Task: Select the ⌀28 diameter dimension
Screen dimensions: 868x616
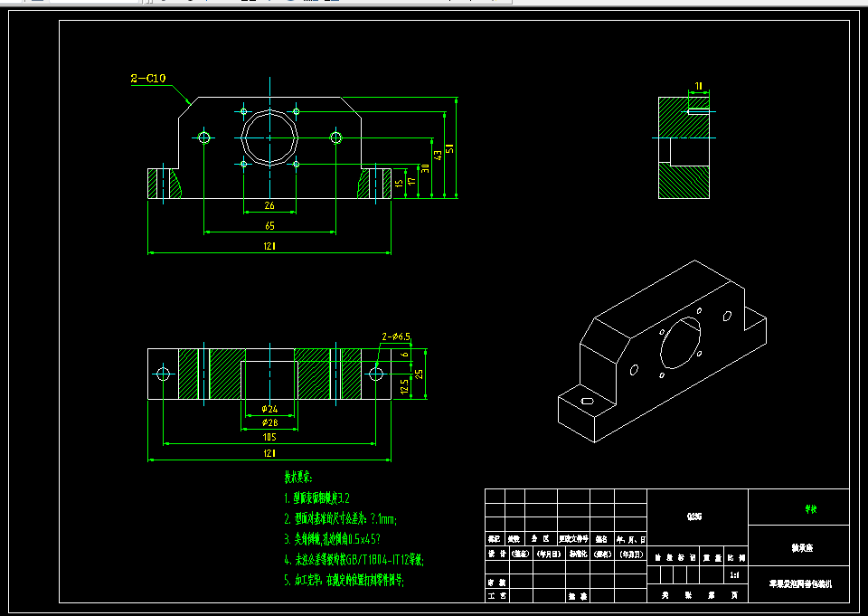Action: pyautogui.click(x=269, y=422)
